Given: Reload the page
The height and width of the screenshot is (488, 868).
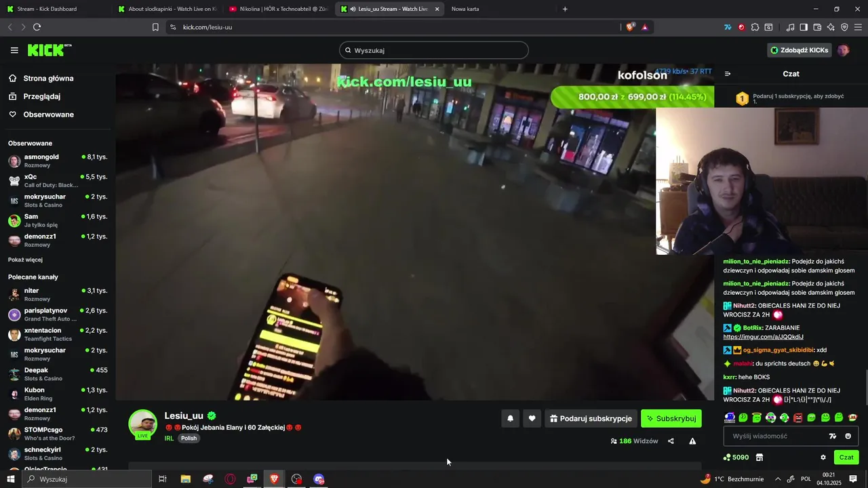Looking at the screenshot, I should coord(37,27).
